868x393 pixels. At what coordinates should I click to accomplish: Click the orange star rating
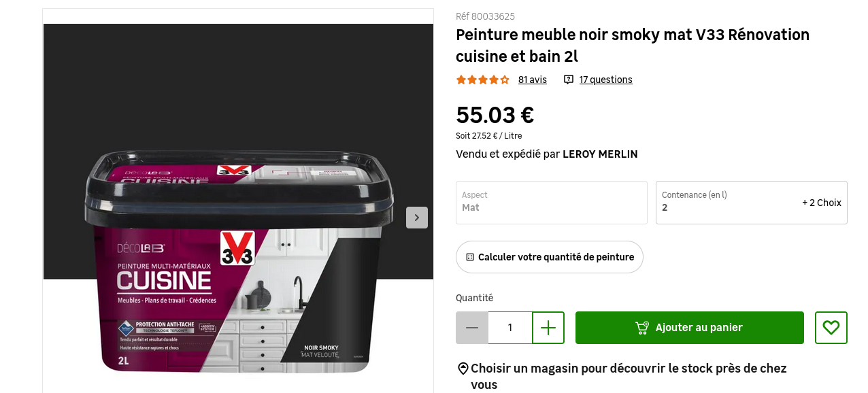(482, 80)
